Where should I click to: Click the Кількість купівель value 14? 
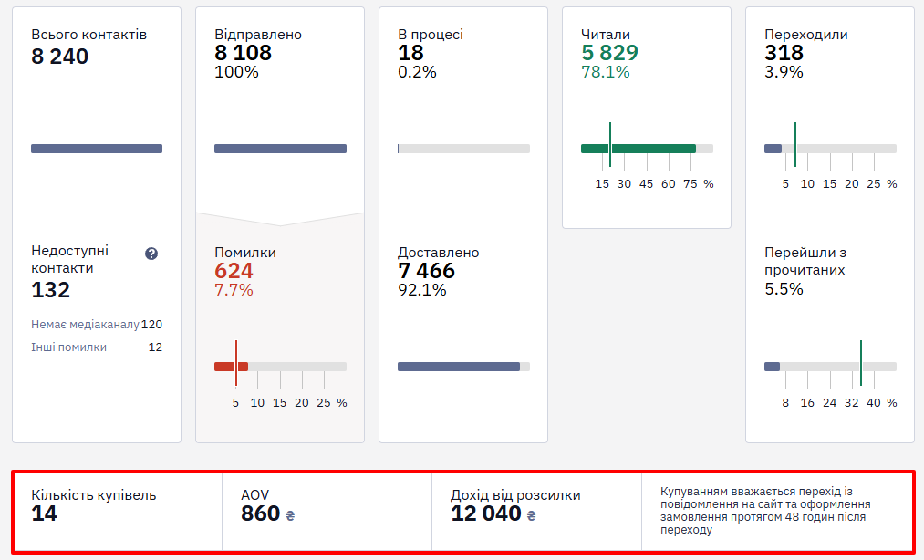(x=44, y=514)
